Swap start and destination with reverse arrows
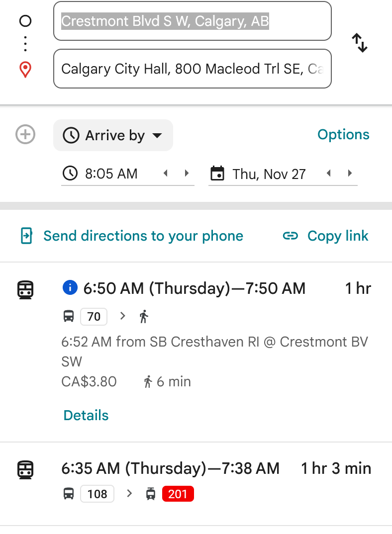This screenshot has height=534, width=392. coord(360,43)
